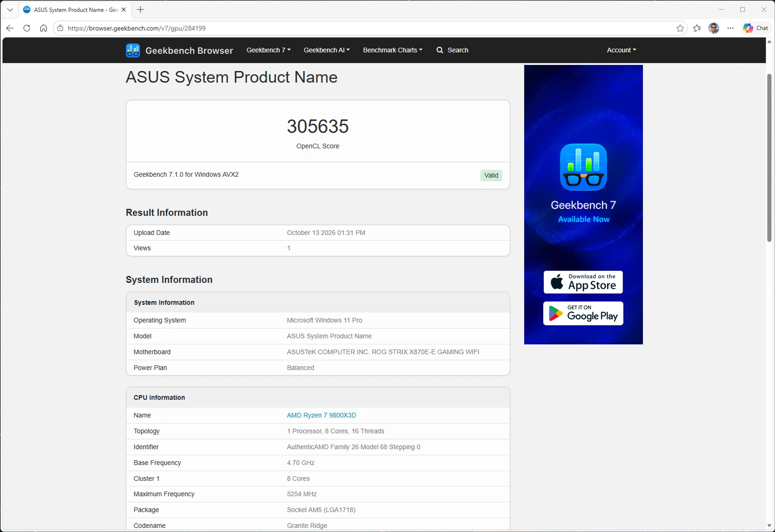Click the browser back arrow
This screenshot has width=775, height=532.
point(10,28)
